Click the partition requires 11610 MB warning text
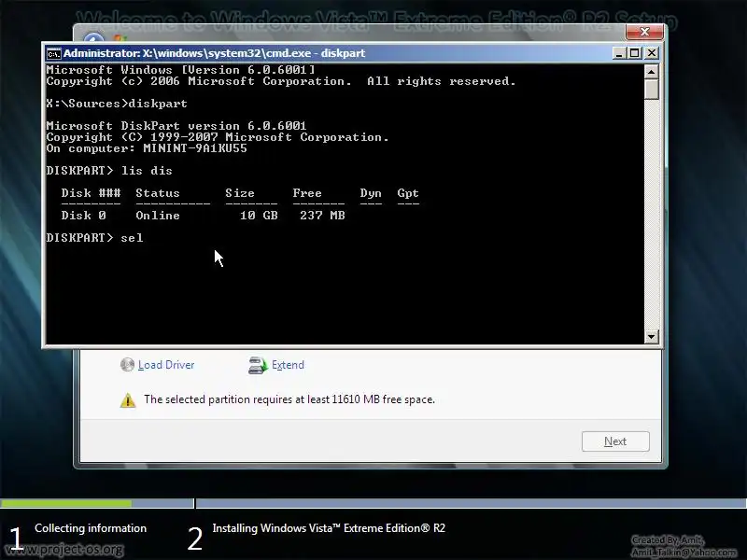The width and height of the screenshot is (747, 560). (289, 399)
